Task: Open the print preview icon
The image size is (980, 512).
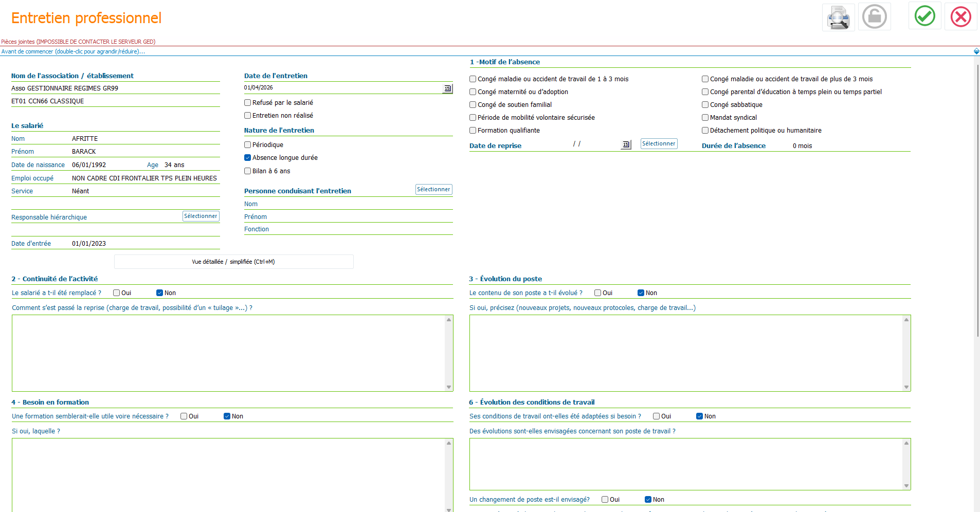Action: tap(838, 17)
